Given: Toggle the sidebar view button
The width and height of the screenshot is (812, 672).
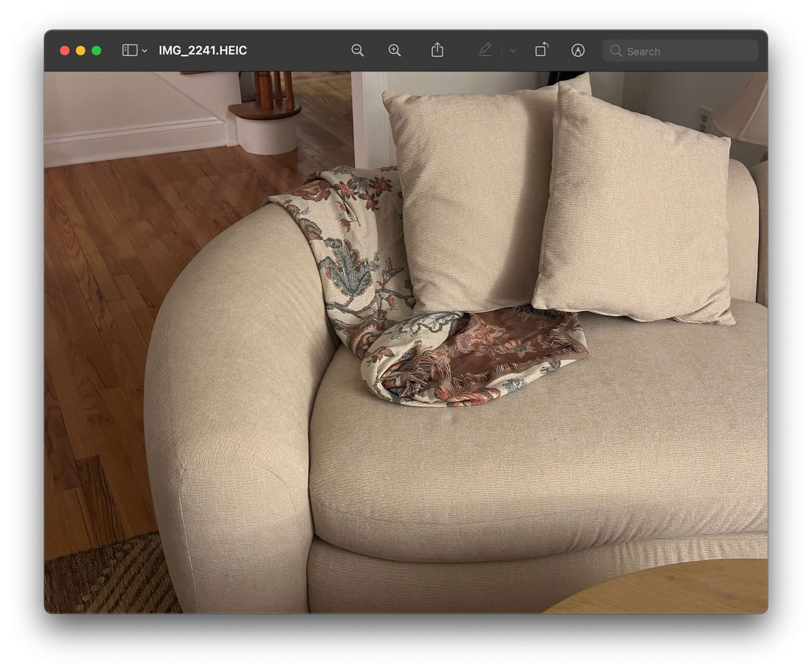Looking at the screenshot, I should 130,50.
